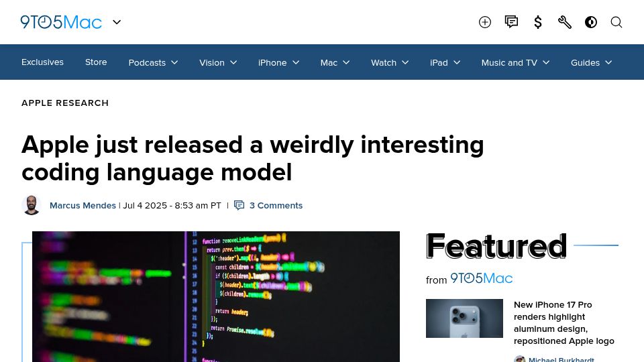Open the Guides nav link
The width and height of the screenshot is (644, 362).
(585, 63)
